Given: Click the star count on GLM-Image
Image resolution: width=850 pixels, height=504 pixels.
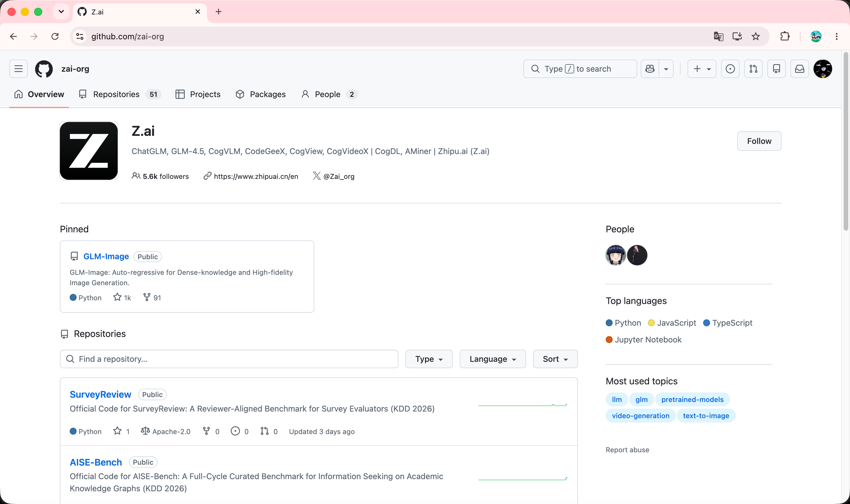Looking at the screenshot, I should pyautogui.click(x=122, y=297).
